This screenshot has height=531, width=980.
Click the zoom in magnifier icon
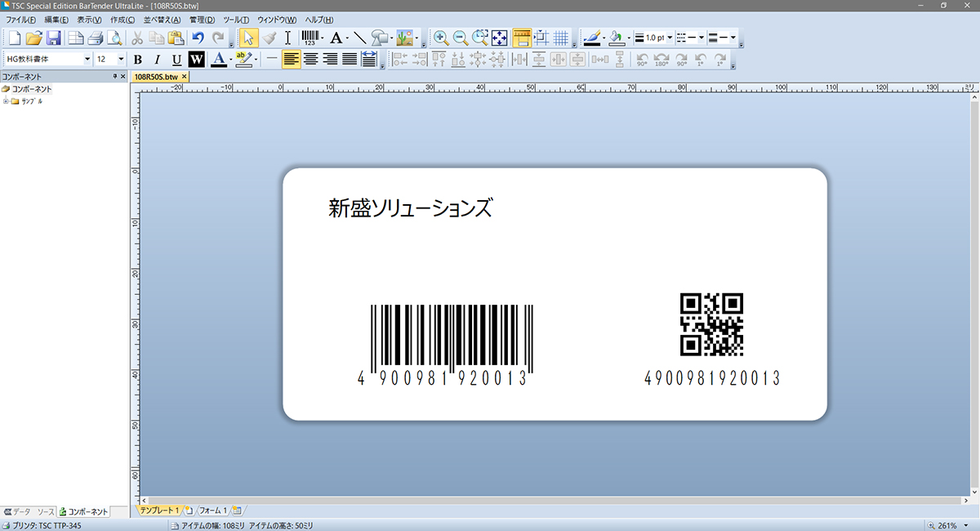(x=441, y=38)
